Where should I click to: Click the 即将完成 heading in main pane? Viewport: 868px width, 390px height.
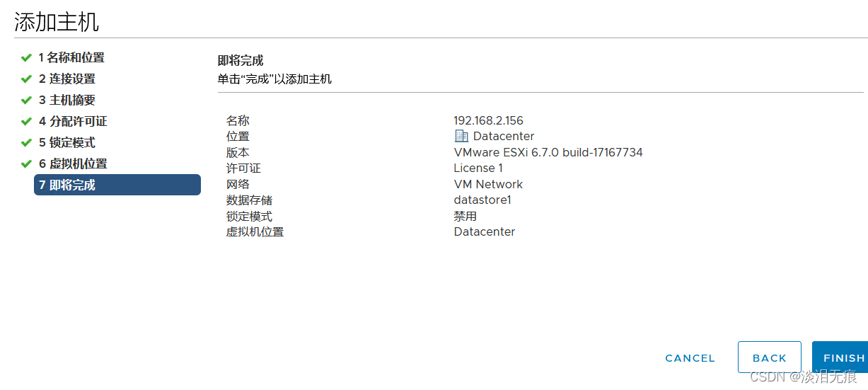pos(241,61)
